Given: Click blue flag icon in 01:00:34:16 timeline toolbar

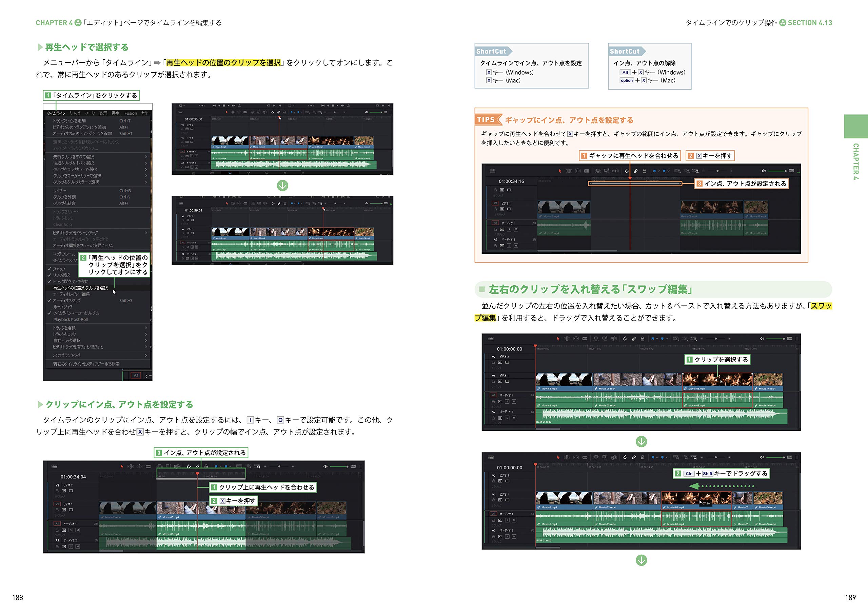Looking at the screenshot, I should pos(654,171).
